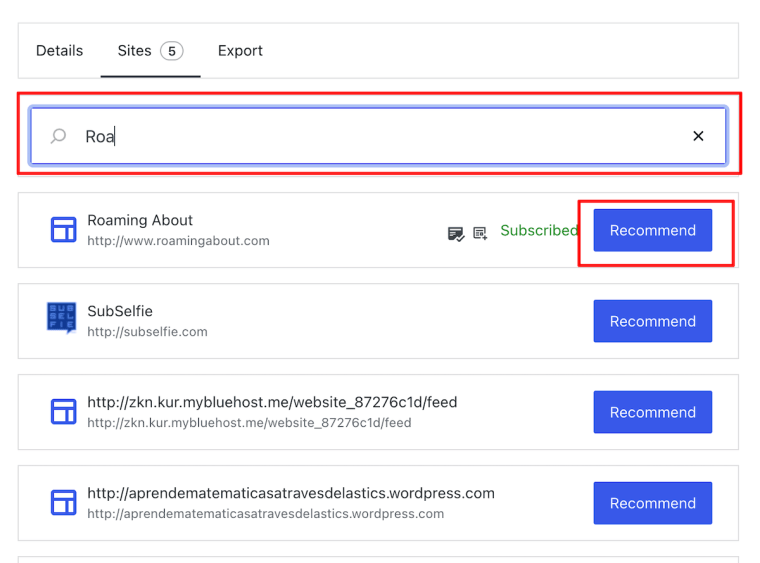Viewport: 760px width, 563px height.
Task: Click the zkn.kur.mybluehost.me site icon
Action: tap(63, 412)
